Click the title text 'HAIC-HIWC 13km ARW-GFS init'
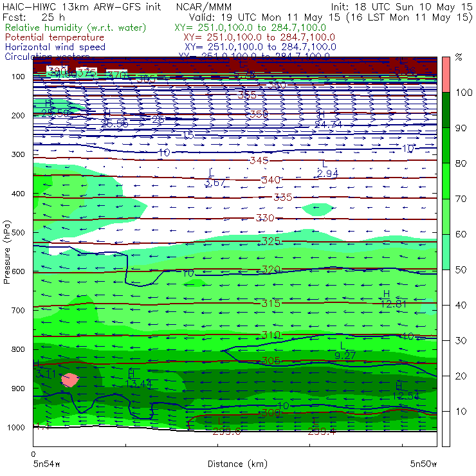Image resolution: width=476 pixels, height=476 pixels. (x=82, y=6)
